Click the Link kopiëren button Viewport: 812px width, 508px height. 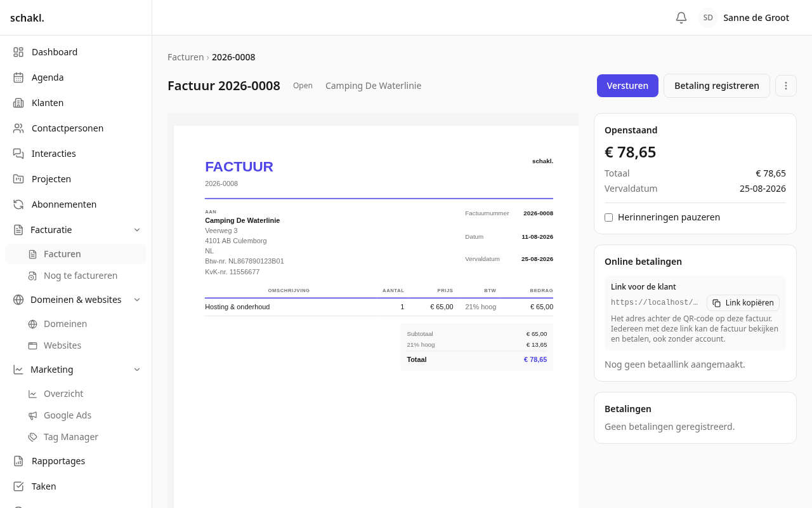point(743,303)
